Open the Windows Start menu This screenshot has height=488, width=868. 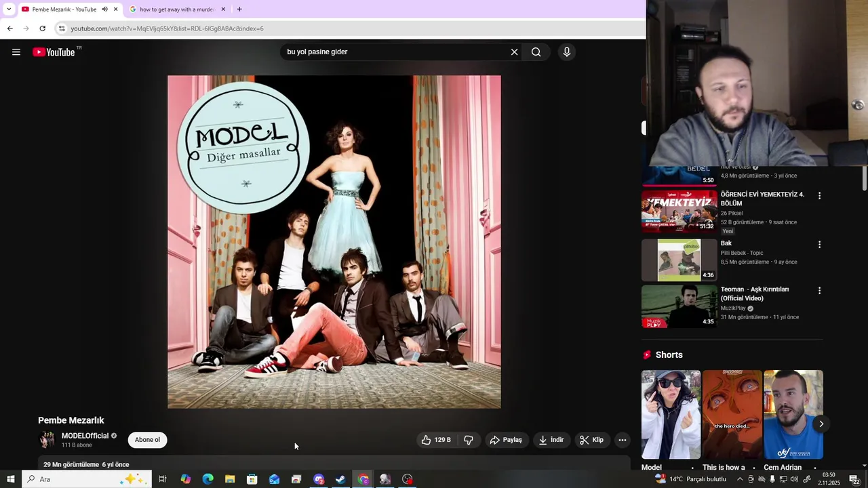tap(11, 479)
